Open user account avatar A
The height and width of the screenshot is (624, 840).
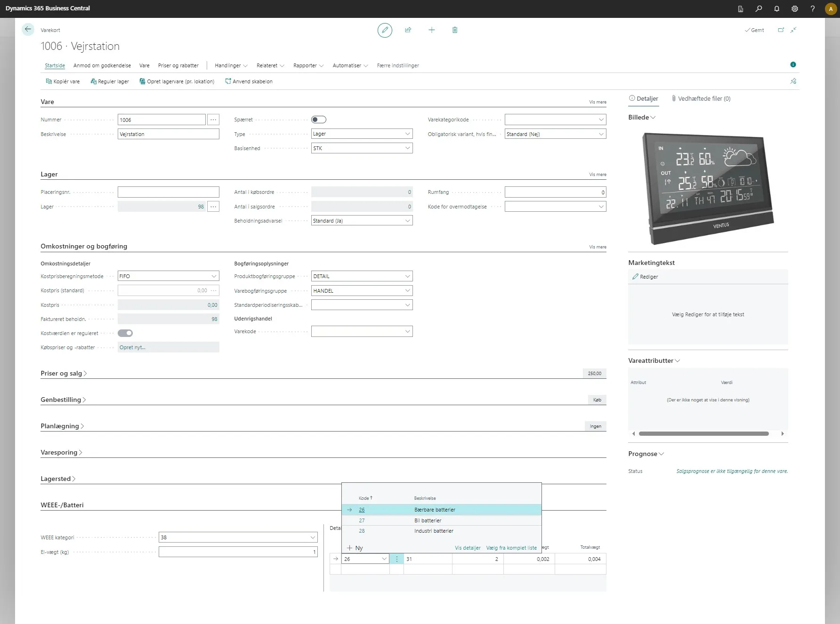(831, 9)
